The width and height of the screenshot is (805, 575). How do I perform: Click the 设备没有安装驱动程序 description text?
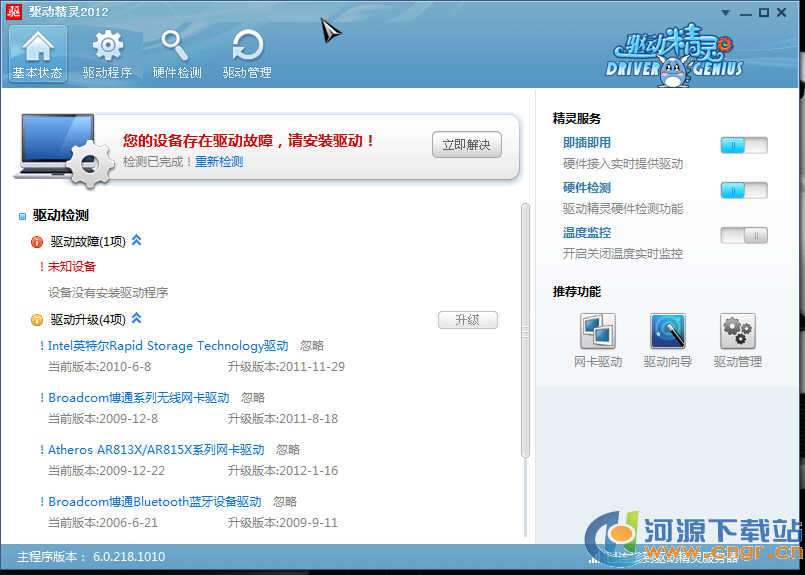point(108,293)
